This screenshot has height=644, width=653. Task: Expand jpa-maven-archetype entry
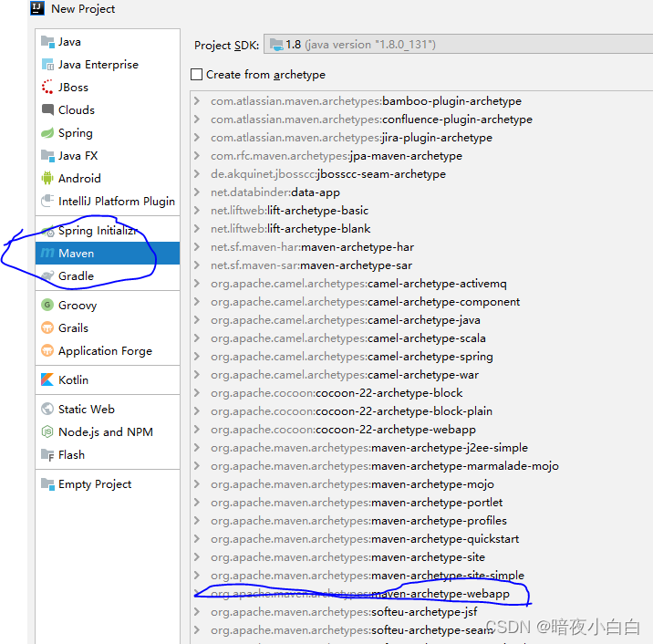point(197,156)
